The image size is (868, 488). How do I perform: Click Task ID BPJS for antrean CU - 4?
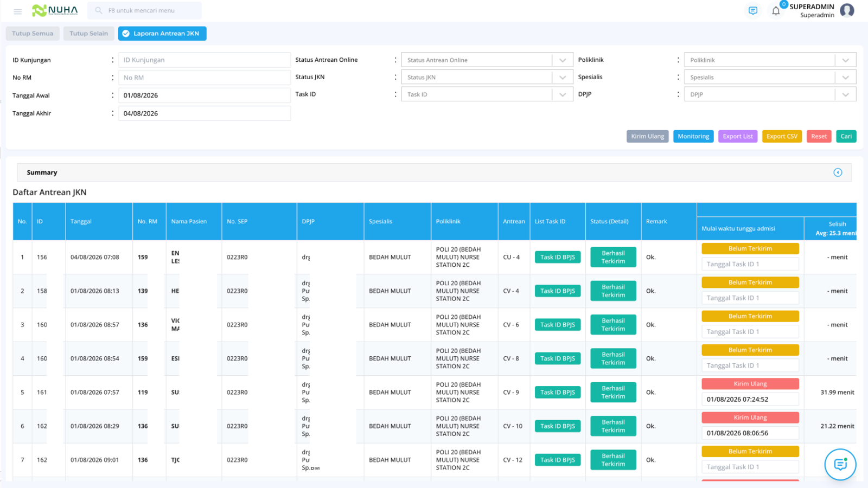pos(558,258)
